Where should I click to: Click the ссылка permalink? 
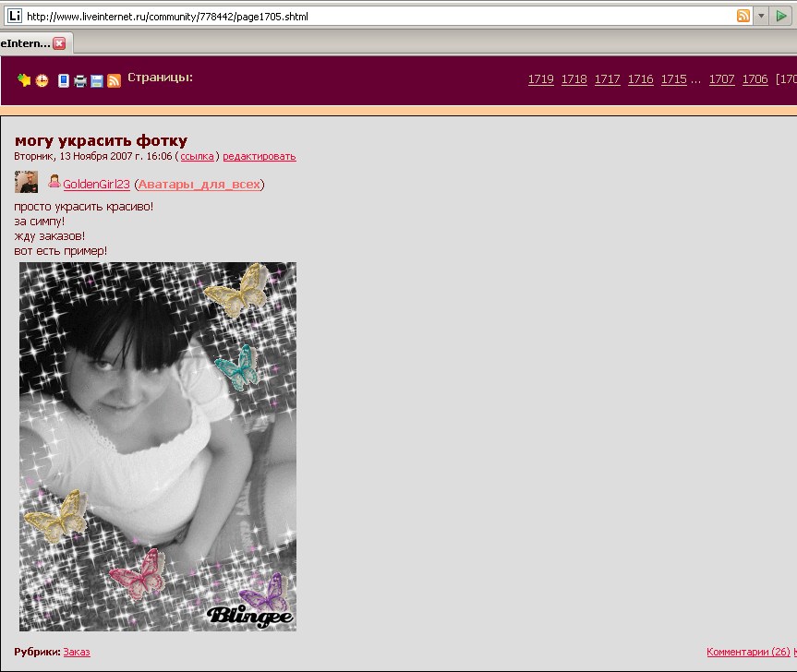197,157
